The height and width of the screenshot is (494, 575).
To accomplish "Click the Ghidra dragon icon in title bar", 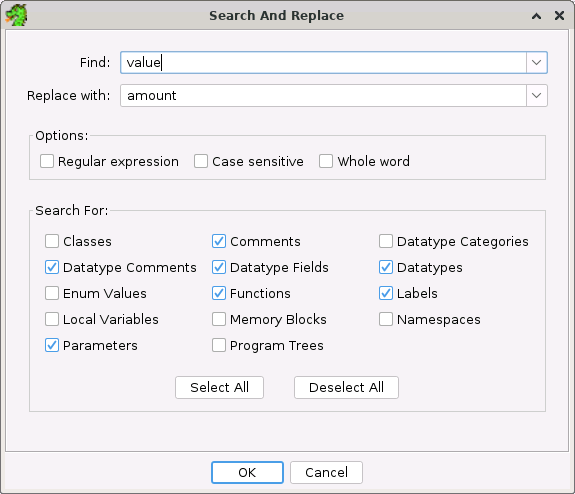I will coord(17,15).
